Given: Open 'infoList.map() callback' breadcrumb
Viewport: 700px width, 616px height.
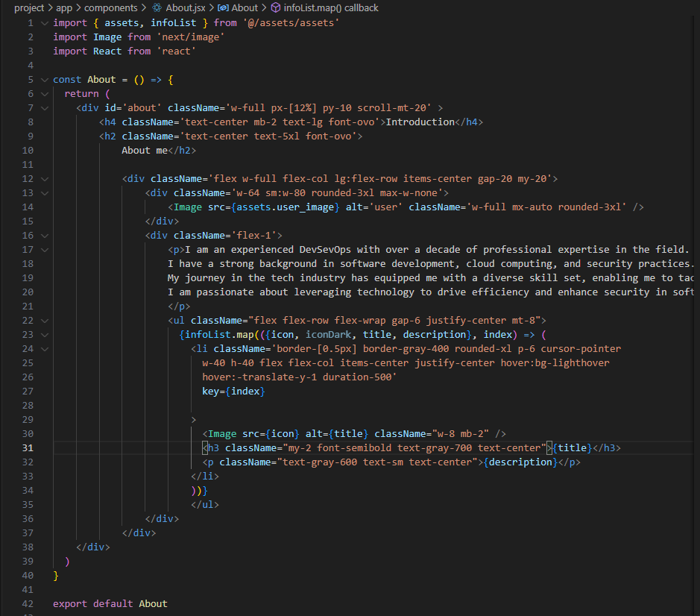Looking at the screenshot, I should tap(331, 8).
